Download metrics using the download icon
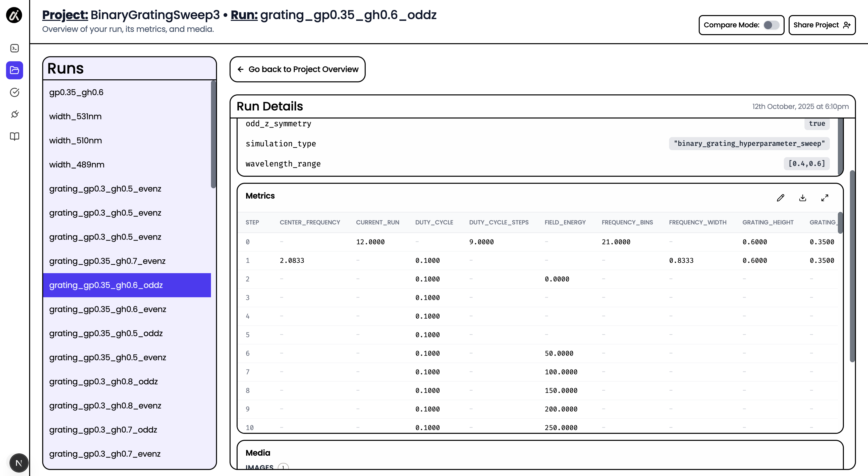 803,198
